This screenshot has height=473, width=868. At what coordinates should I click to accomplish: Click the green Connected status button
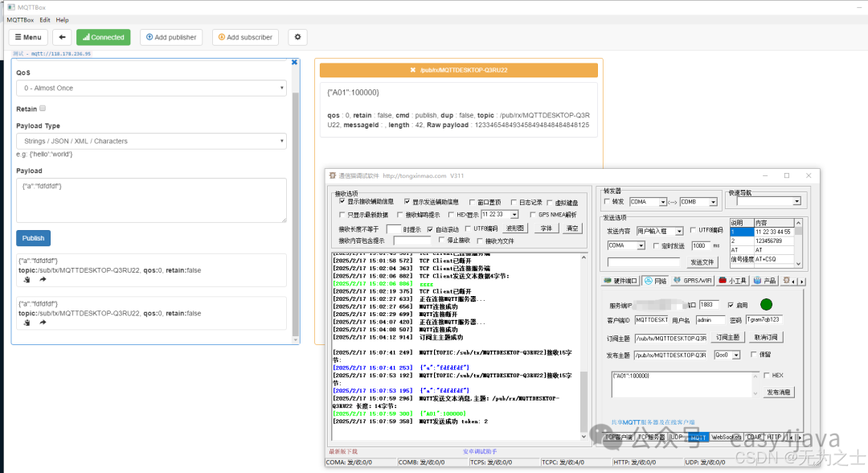tap(104, 37)
